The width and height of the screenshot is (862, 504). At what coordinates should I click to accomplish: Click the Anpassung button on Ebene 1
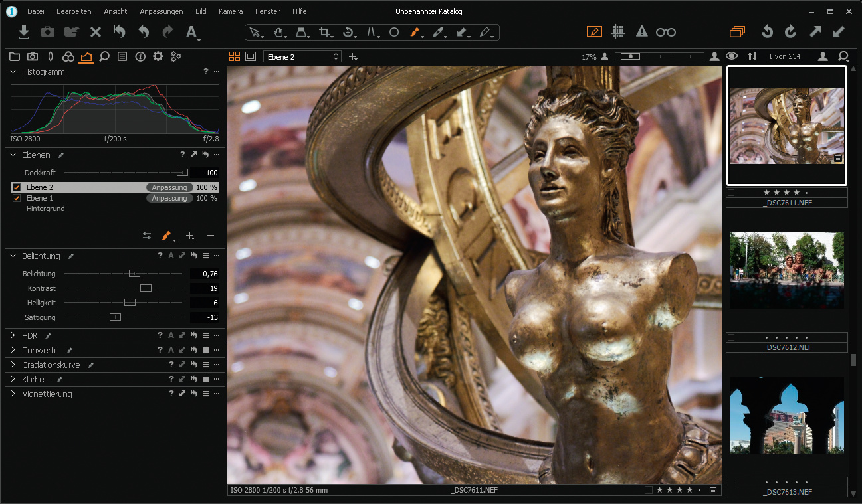coord(169,198)
